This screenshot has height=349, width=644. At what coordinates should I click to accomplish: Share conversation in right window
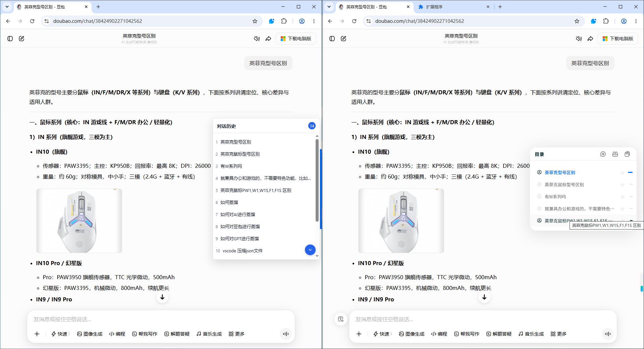click(590, 39)
